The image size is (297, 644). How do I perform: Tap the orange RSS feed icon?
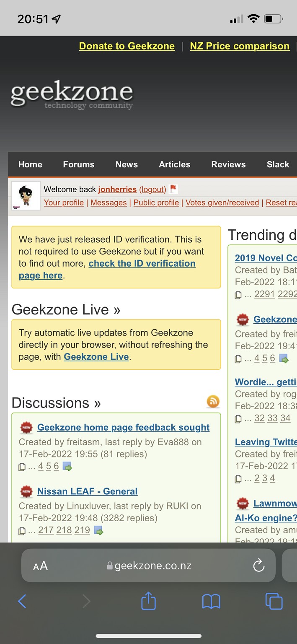(x=213, y=401)
